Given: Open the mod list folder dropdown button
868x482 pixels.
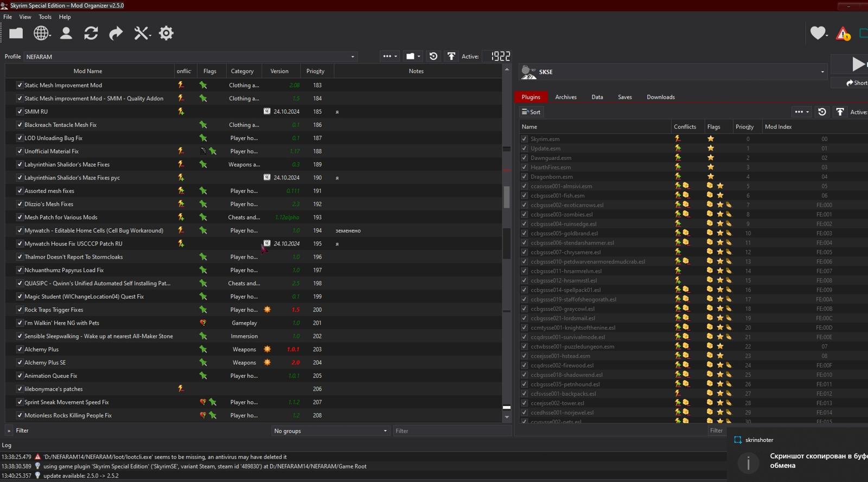Looking at the screenshot, I should [x=413, y=56].
